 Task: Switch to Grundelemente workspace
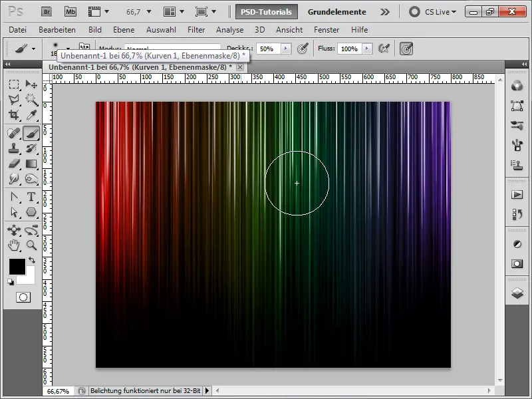[x=337, y=12]
